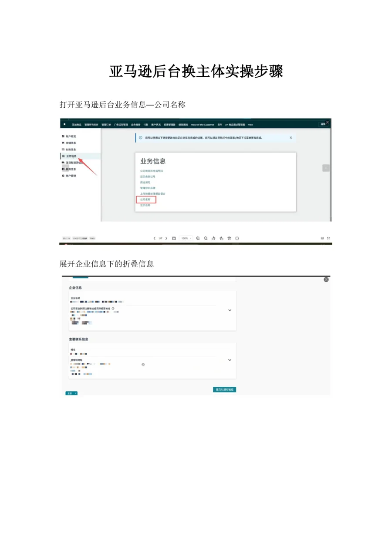The image size is (392, 555).
Task: Open the 管理您的品牌 link
Action: [x=148, y=188]
